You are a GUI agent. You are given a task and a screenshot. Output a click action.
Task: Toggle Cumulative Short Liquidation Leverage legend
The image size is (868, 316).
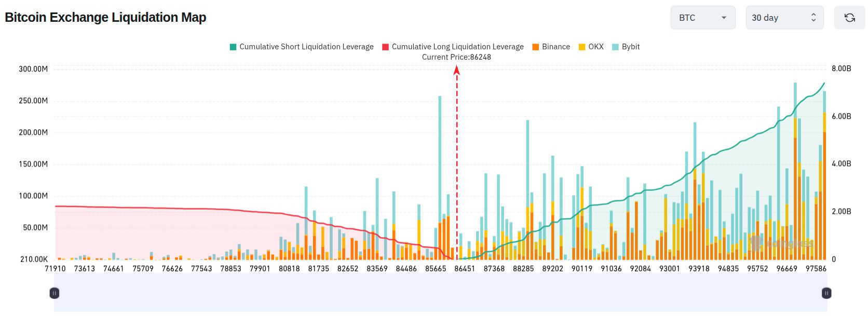tap(302, 47)
